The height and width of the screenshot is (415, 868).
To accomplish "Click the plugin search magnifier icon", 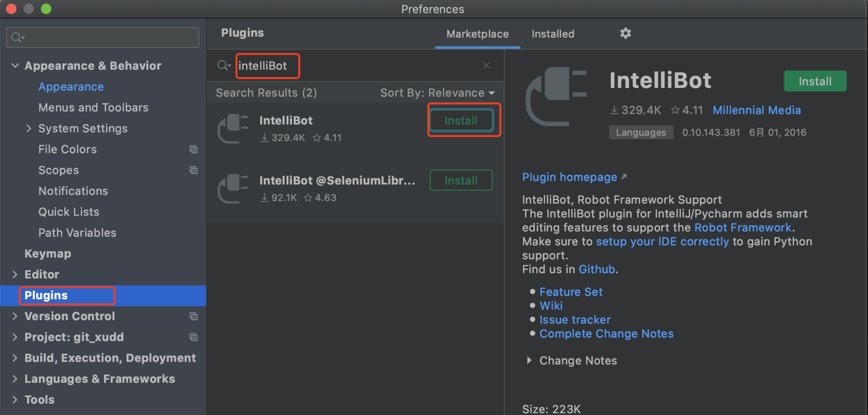I will pos(223,65).
